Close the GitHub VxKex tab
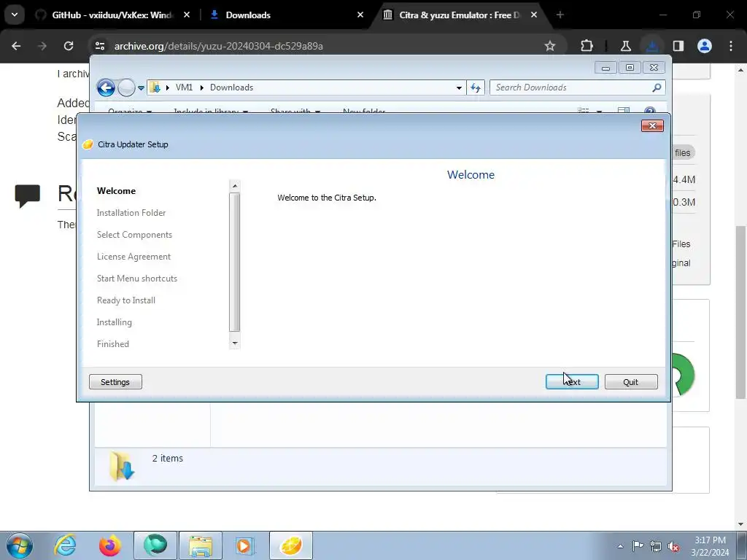 tap(187, 15)
